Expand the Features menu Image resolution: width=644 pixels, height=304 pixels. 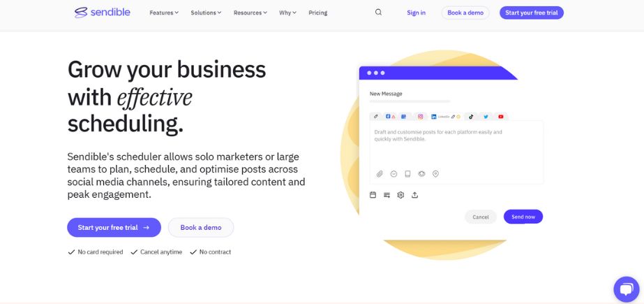pos(164,13)
